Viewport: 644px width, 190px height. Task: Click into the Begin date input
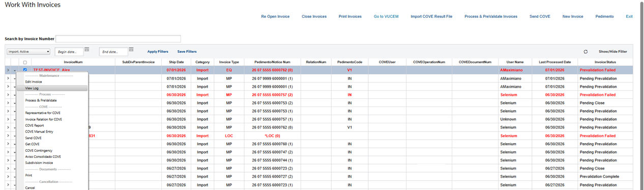pos(69,51)
